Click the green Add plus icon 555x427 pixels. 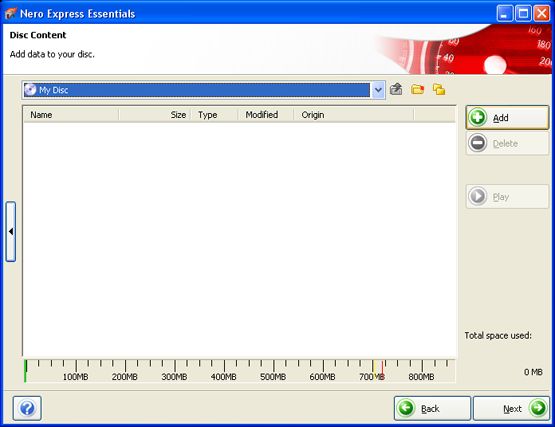477,117
